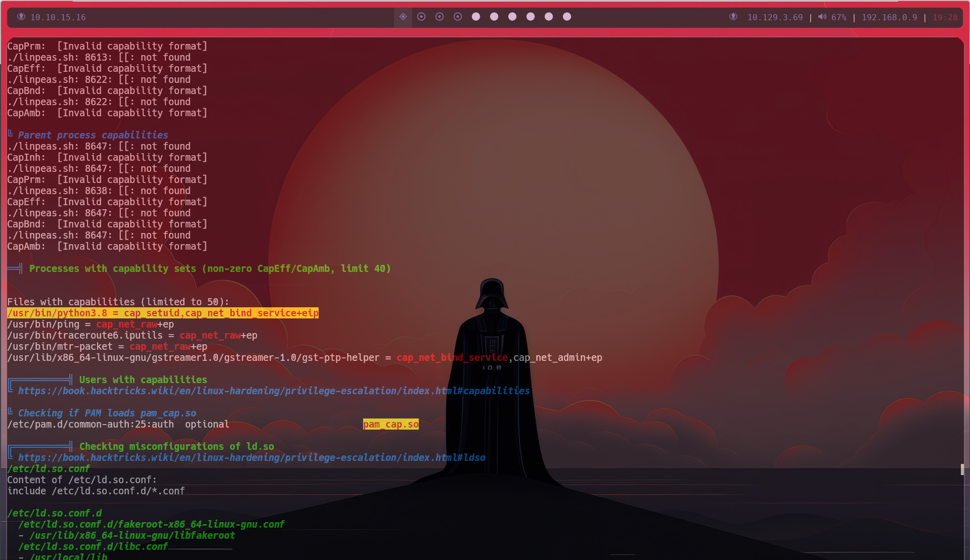Click the VPN address 10.10.15.16

58,17
